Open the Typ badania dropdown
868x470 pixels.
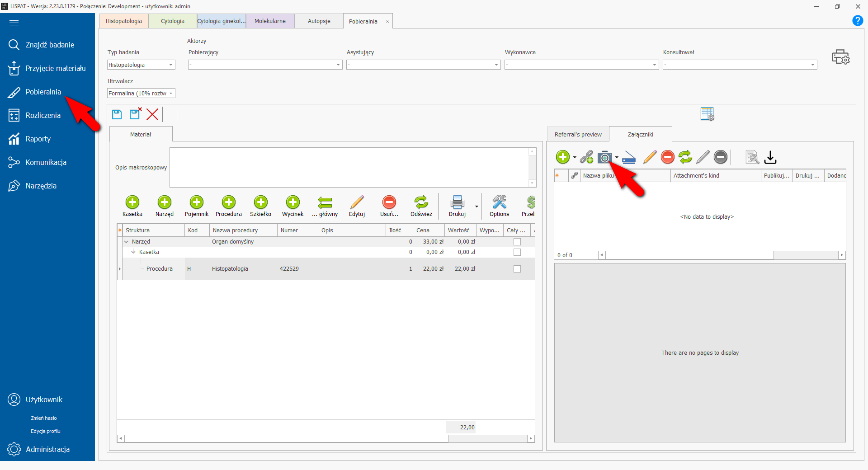tap(171, 65)
